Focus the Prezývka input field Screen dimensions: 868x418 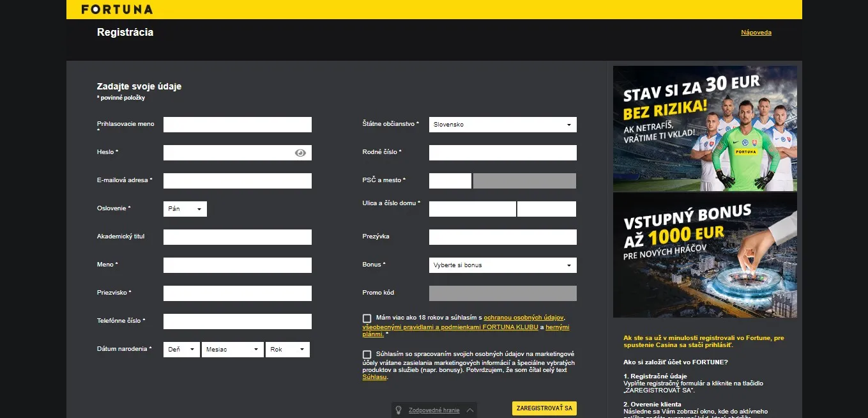pos(503,237)
